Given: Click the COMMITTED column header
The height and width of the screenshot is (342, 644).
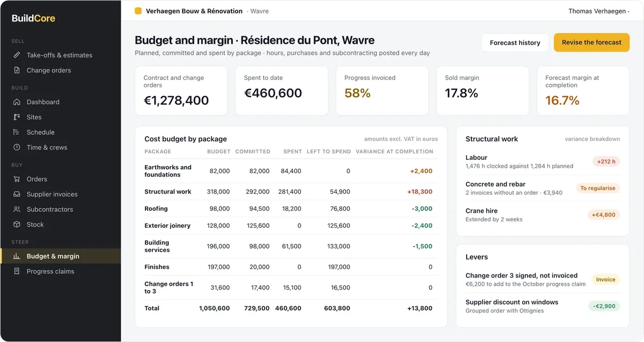Looking at the screenshot, I should [x=253, y=152].
